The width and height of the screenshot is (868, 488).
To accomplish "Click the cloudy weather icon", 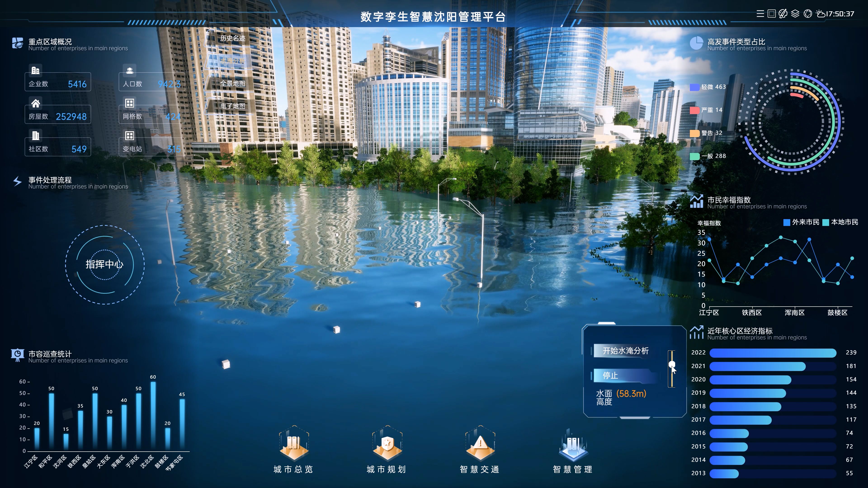I will (821, 14).
